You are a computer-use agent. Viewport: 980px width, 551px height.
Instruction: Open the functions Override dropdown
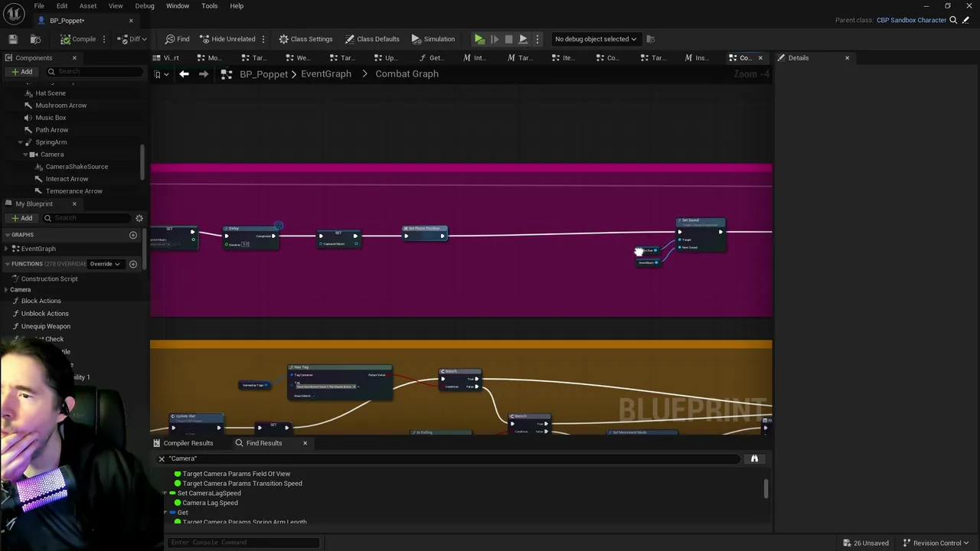(x=105, y=264)
